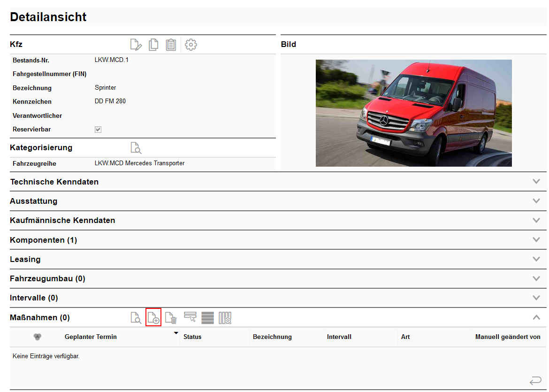The image size is (549, 392).
Task: Collapse the Maßnahmen section
Action: (536, 317)
